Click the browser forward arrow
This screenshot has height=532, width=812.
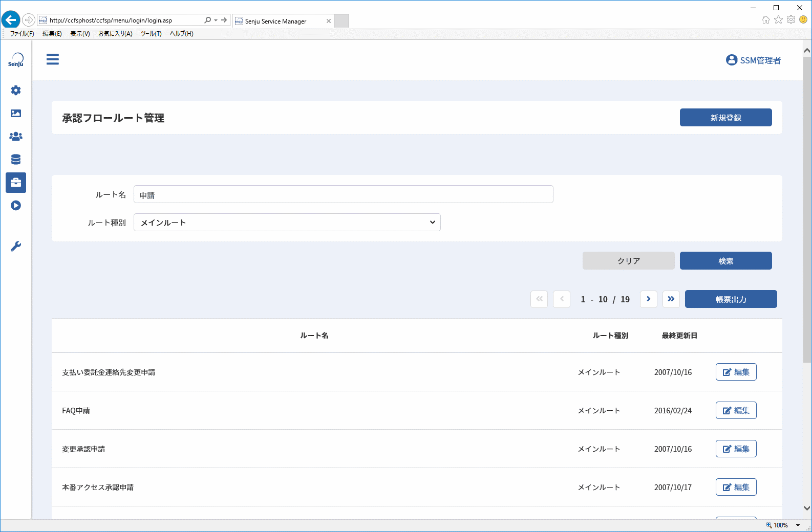(x=29, y=20)
